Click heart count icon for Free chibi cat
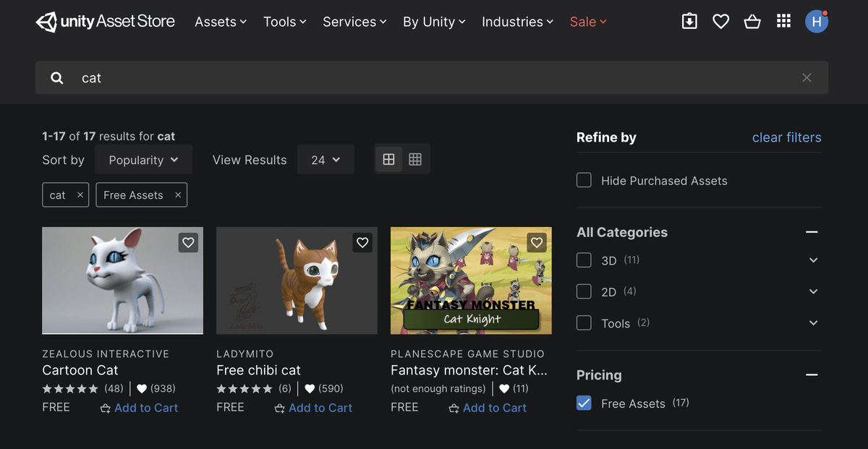Viewport: 868px width, 449px height. click(x=310, y=389)
